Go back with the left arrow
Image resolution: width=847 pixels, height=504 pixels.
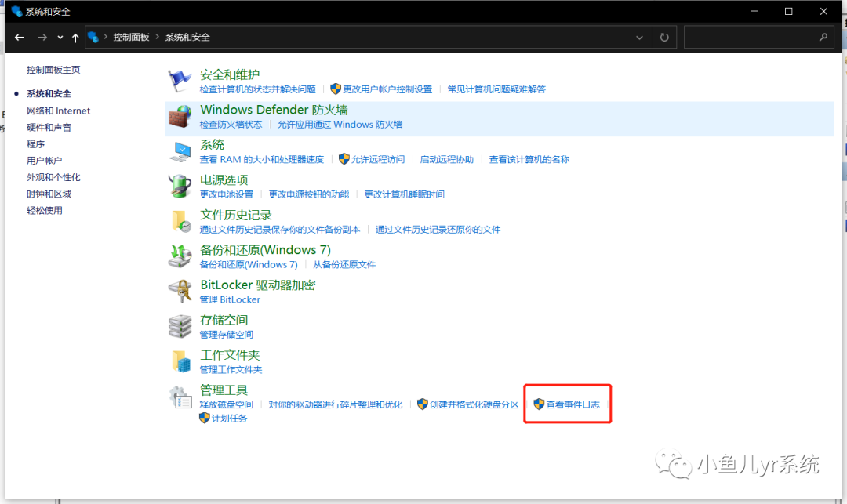point(20,38)
